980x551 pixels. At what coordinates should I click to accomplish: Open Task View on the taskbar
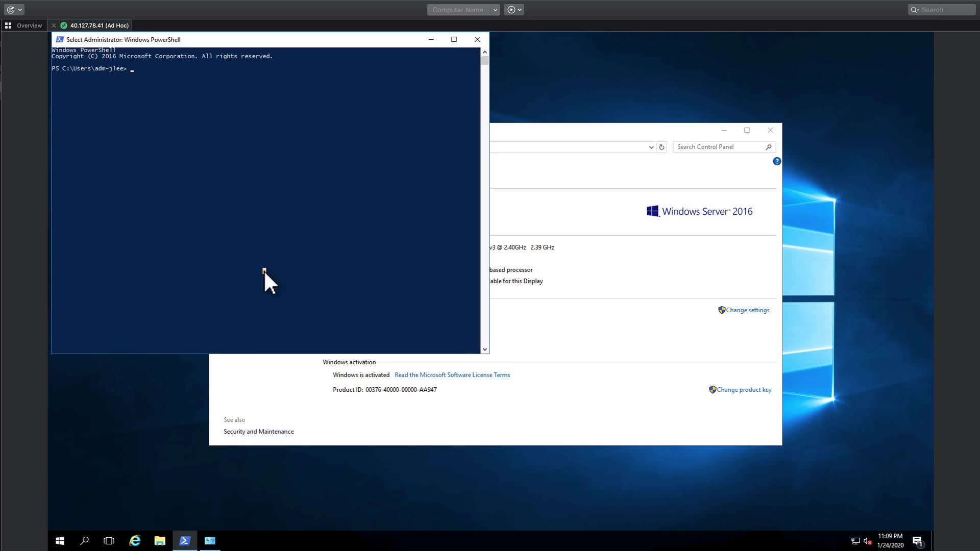pos(109,541)
